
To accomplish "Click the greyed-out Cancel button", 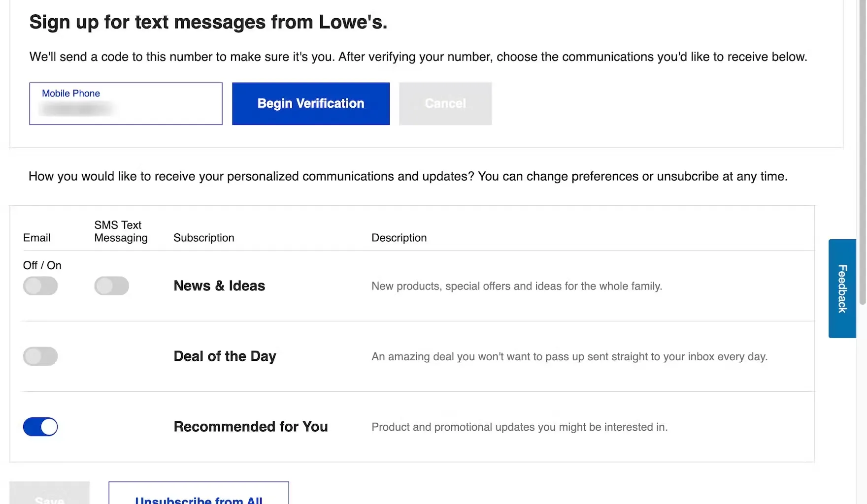I will coord(445,104).
